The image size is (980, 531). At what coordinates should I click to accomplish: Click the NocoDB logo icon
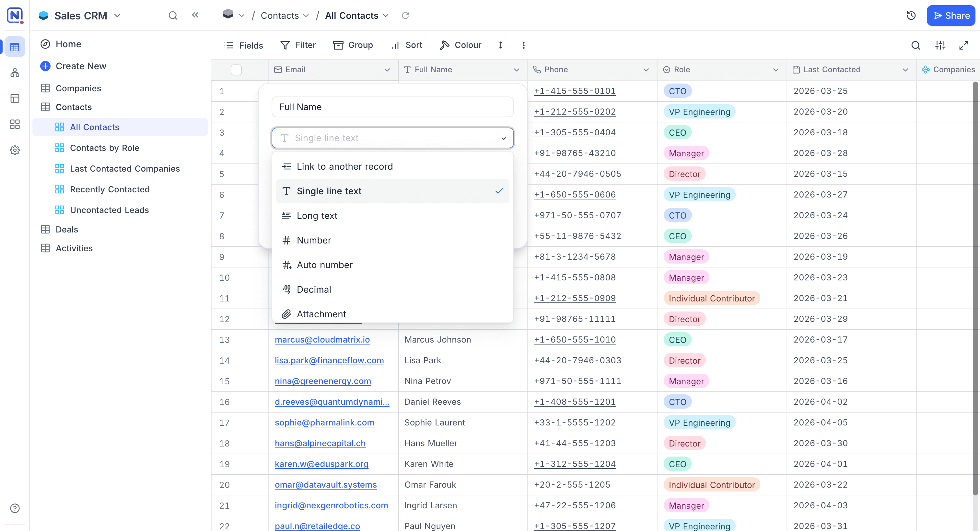(15, 15)
